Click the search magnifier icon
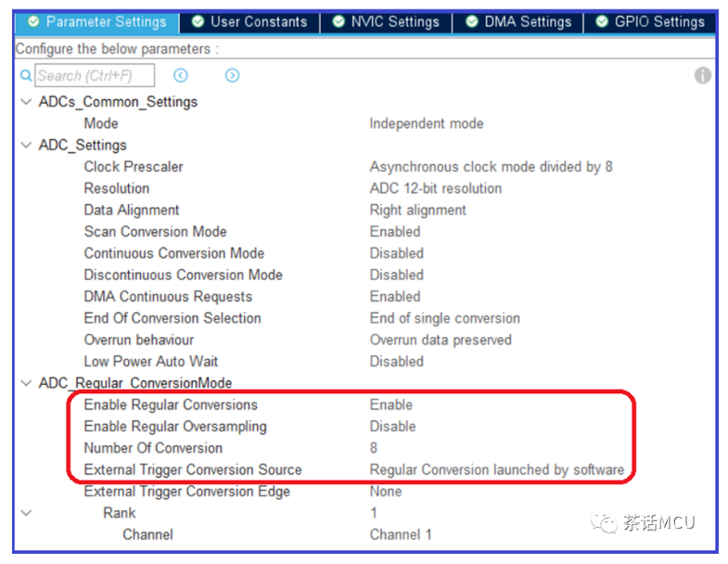The image size is (728, 564). [x=26, y=75]
